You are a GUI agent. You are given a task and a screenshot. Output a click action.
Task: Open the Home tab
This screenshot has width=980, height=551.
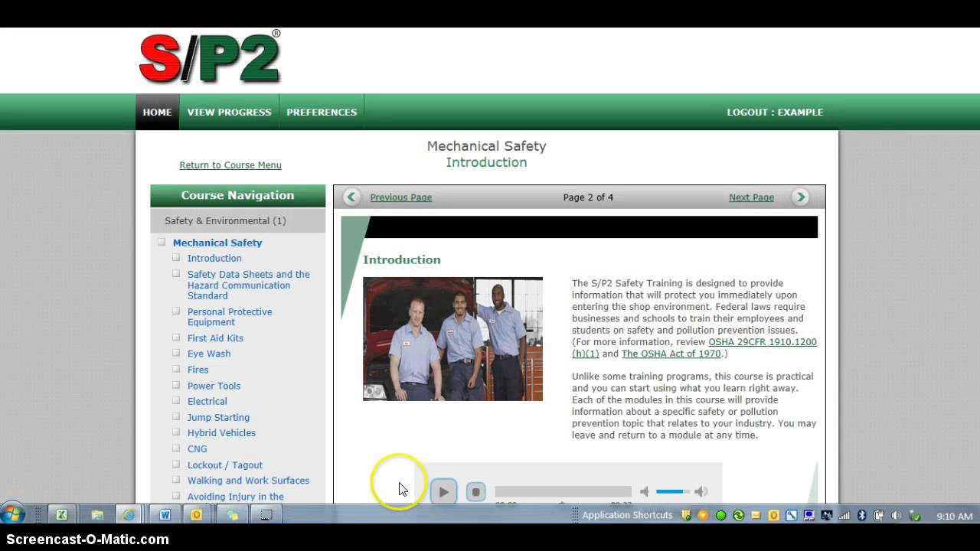[157, 112]
